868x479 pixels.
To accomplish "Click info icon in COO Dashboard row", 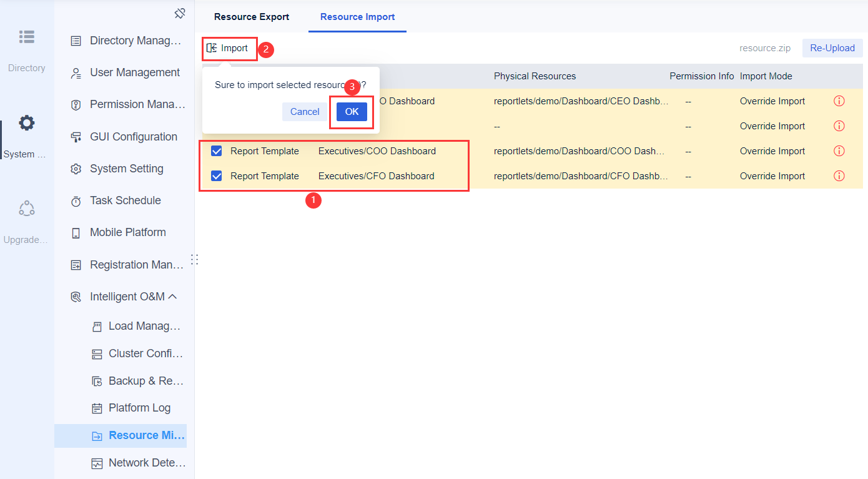I will [x=839, y=151].
